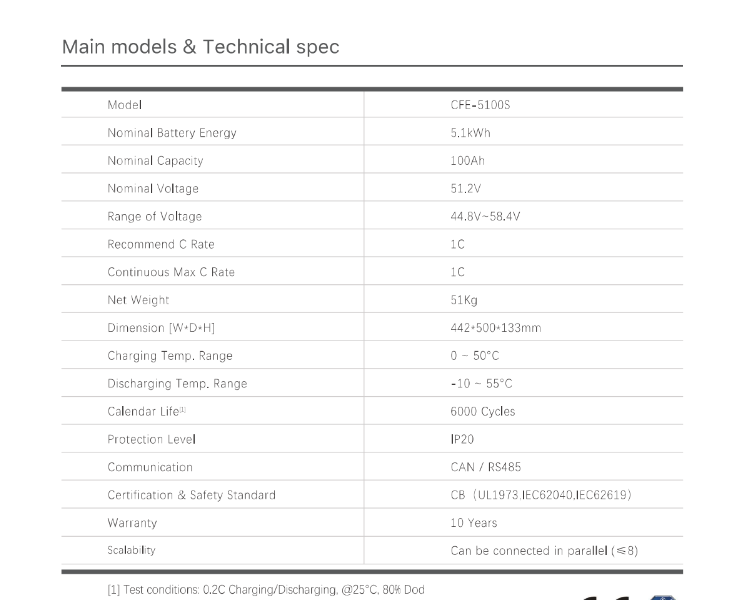
Task: Select the 51.2V nominal voltage value
Action: pos(464,189)
